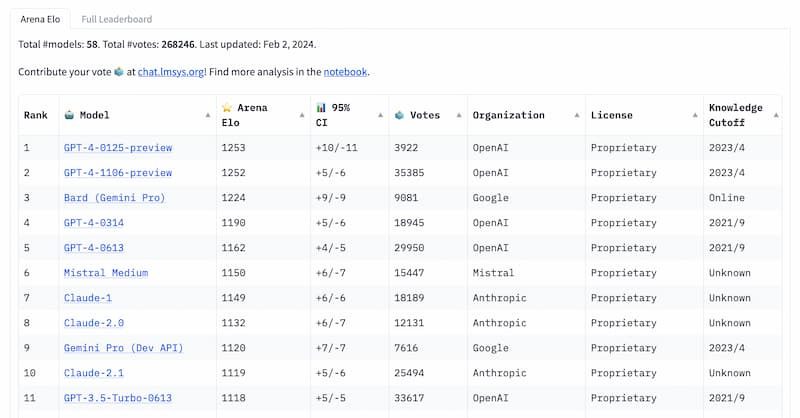Click the robot icon in Model header

click(x=69, y=115)
